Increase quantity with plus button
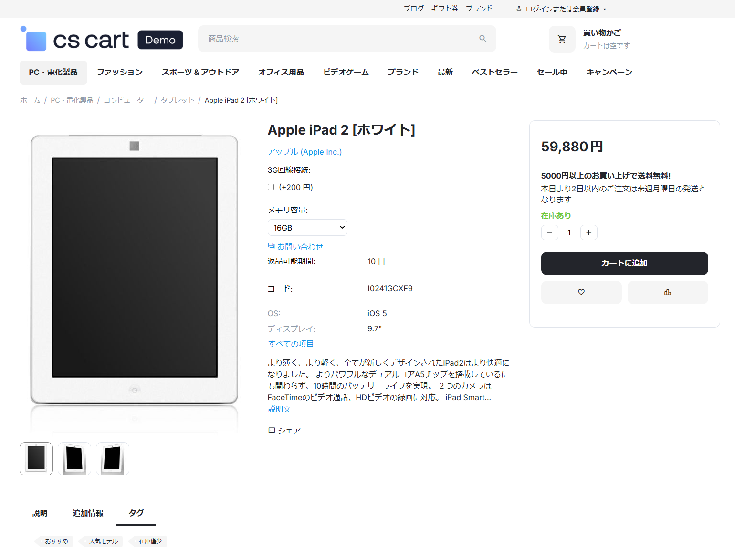The width and height of the screenshot is (735, 560). point(588,232)
